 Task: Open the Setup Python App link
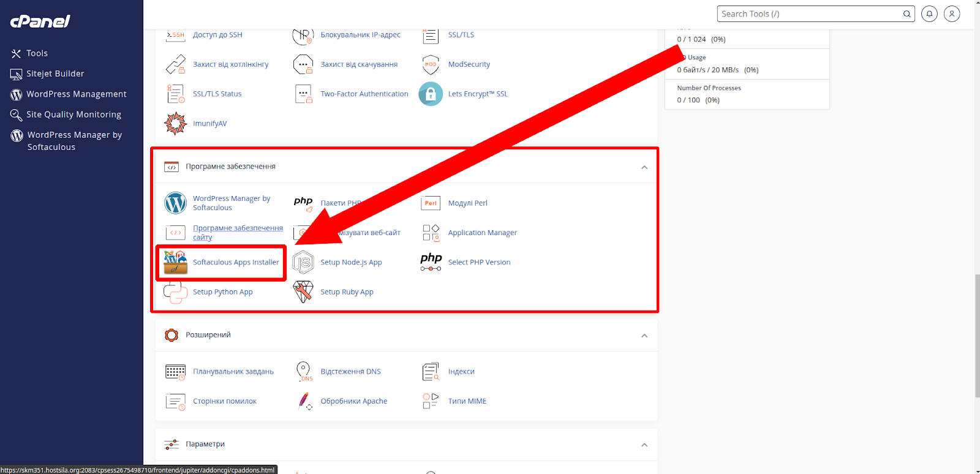222,292
